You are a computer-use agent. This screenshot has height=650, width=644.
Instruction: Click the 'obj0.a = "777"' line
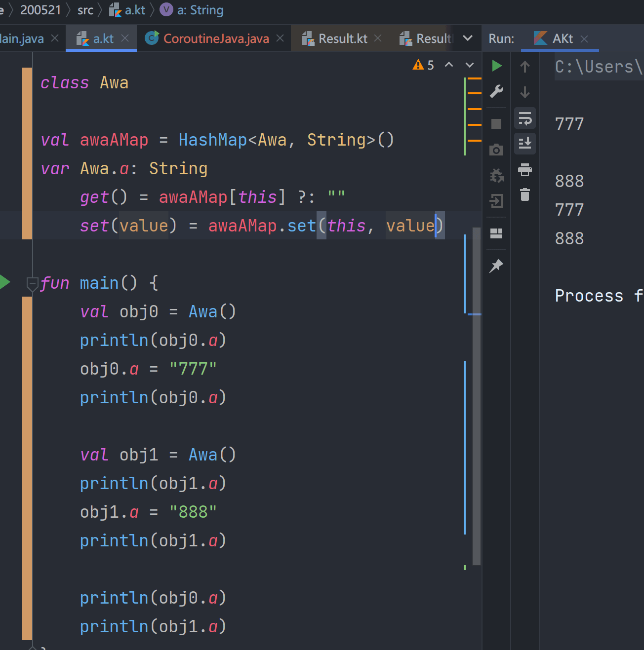click(148, 369)
